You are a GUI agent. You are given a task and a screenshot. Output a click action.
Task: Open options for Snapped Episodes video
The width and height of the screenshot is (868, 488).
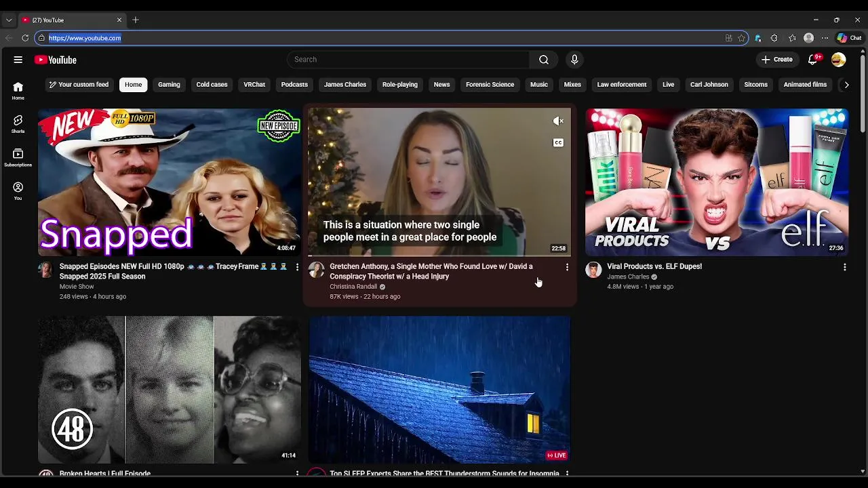[x=297, y=267]
